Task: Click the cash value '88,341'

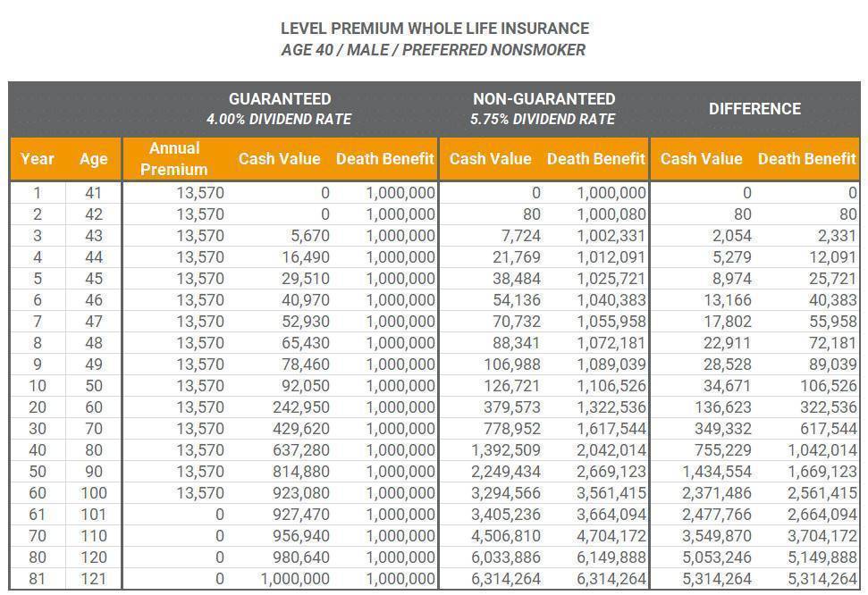Action: (x=517, y=343)
